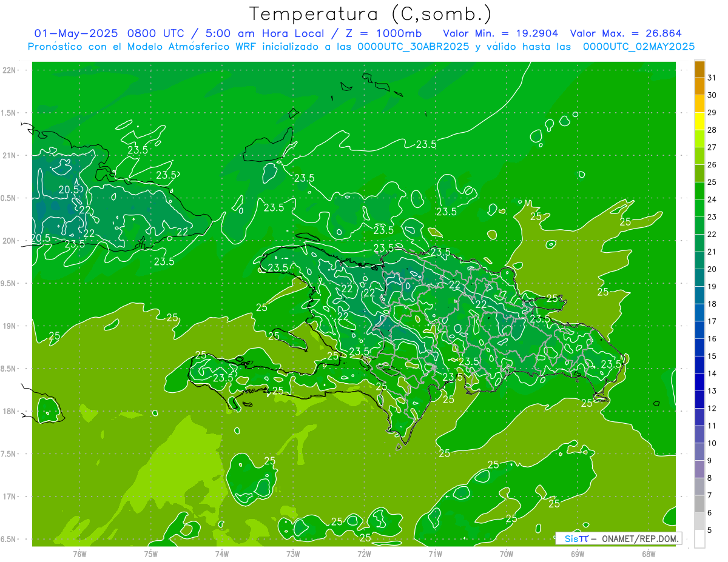Screen dimensions: 728x562
Task: Pick the bright yellow swatch between 28 and 29
Action: (x=699, y=121)
